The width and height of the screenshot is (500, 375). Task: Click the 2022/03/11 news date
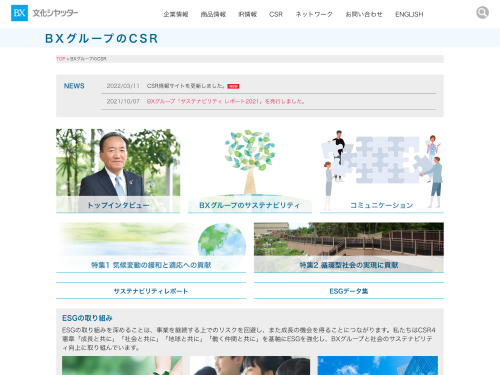click(123, 86)
